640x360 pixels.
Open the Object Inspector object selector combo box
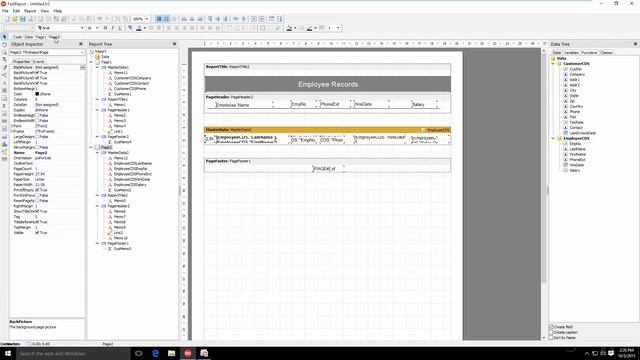(x=47, y=53)
